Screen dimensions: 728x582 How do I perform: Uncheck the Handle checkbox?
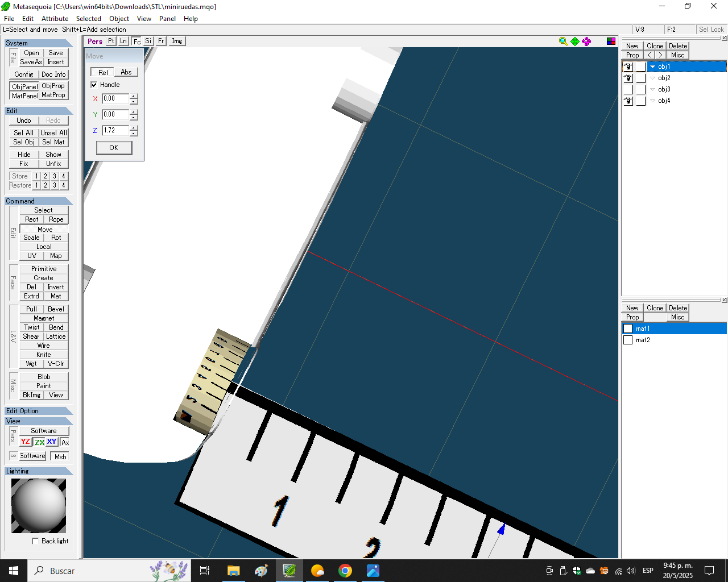point(94,85)
